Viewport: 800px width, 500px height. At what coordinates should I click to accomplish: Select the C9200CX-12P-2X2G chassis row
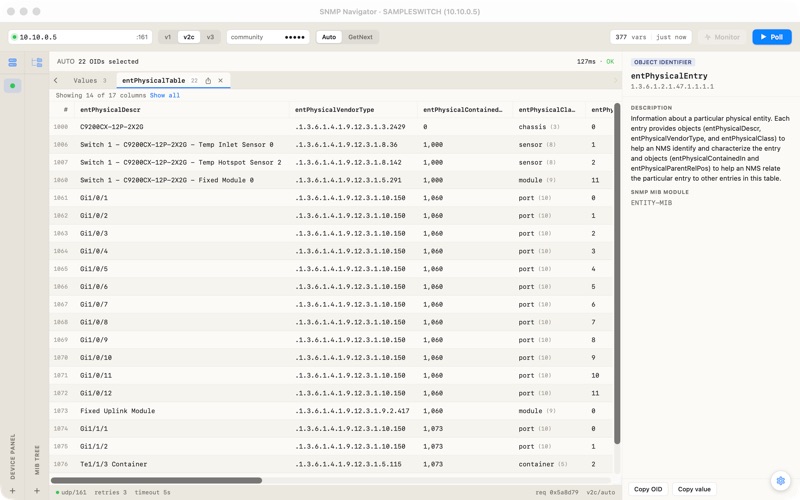(332, 127)
